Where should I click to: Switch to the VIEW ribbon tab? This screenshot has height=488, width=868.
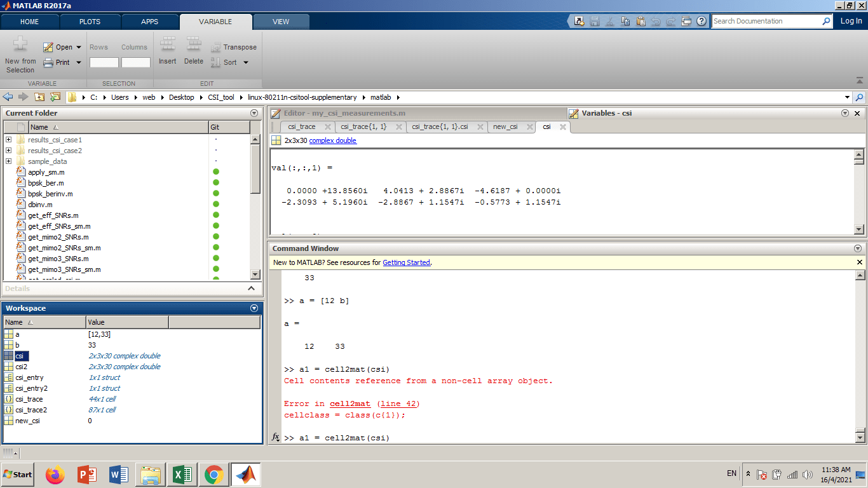pyautogui.click(x=281, y=22)
